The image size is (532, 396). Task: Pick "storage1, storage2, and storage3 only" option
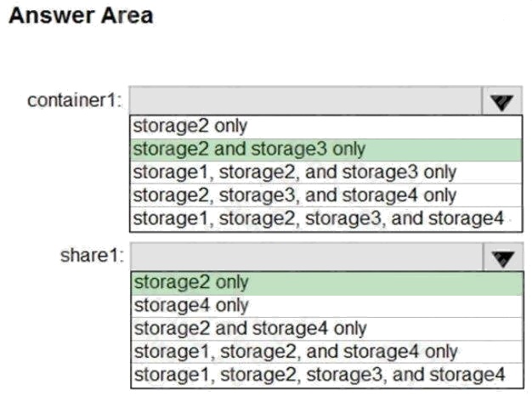tap(325, 173)
